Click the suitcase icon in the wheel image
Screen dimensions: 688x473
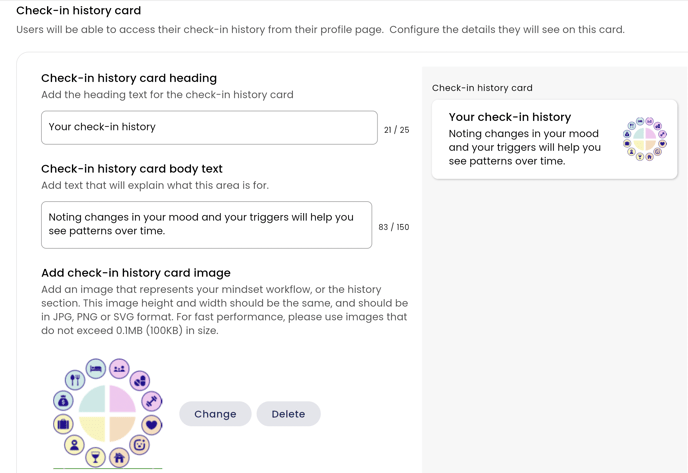(64, 424)
